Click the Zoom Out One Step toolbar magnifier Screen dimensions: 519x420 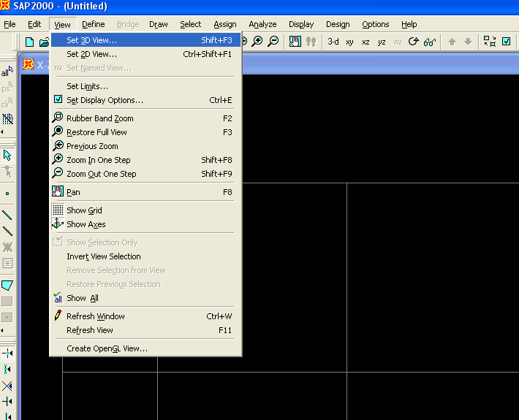point(273,42)
